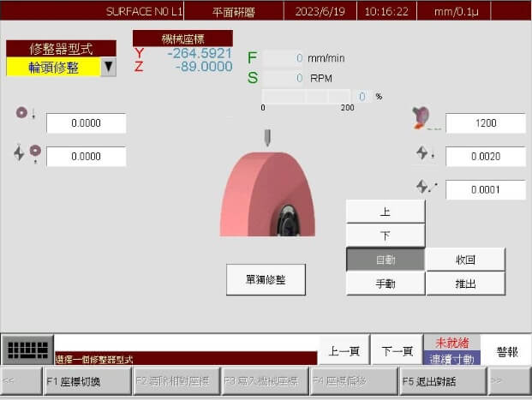This screenshot has width=532, height=400.
Task: Click the 選擇一個修整器型式 message bar
Action: pos(186,359)
